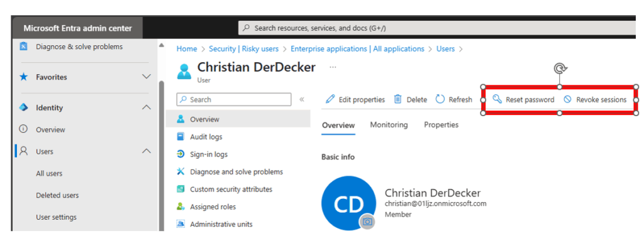Expand the Favorites section chevron
The height and width of the screenshot is (236, 644).
tap(146, 77)
